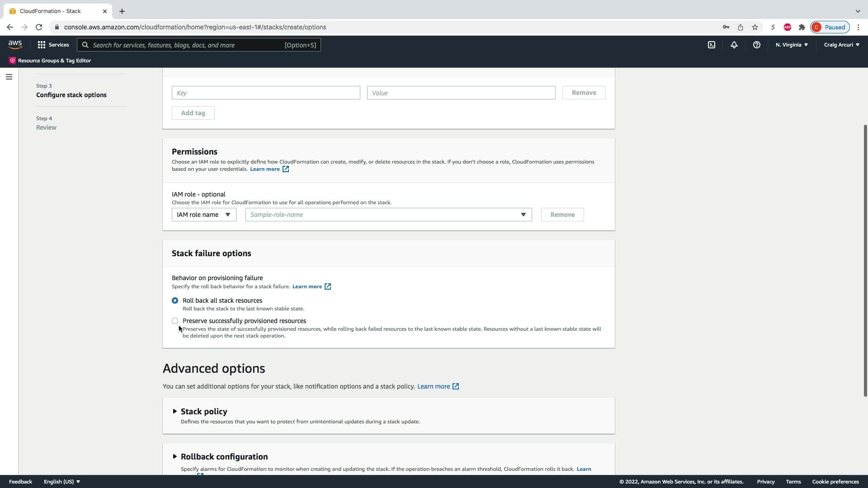Image resolution: width=868 pixels, height=488 pixels.
Task: Open the Sample-role-name selection dropdown
Action: [388, 215]
